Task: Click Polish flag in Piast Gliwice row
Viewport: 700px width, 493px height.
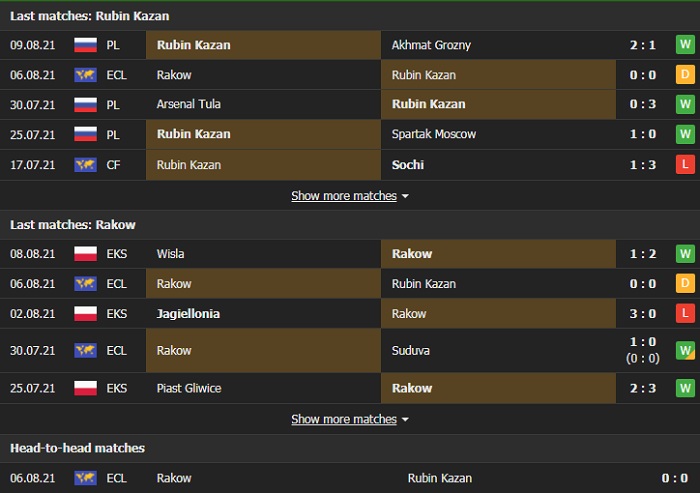Action: [85, 388]
